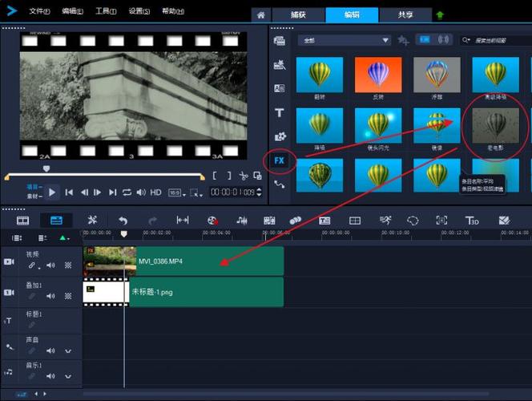This screenshot has width=532, height=401.
Task: Open the 3D title editor (T3D) icon
Action: (x=472, y=221)
